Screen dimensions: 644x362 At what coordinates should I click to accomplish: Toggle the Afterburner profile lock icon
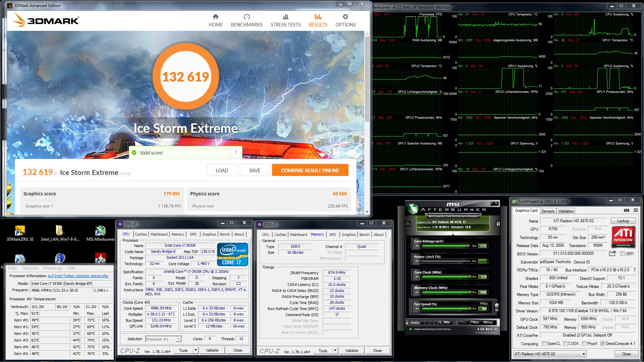pos(408,322)
